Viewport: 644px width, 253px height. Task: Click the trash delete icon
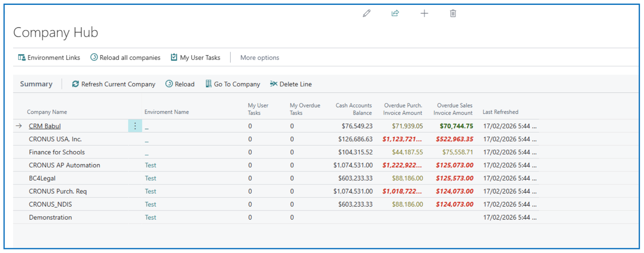(453, 13)
